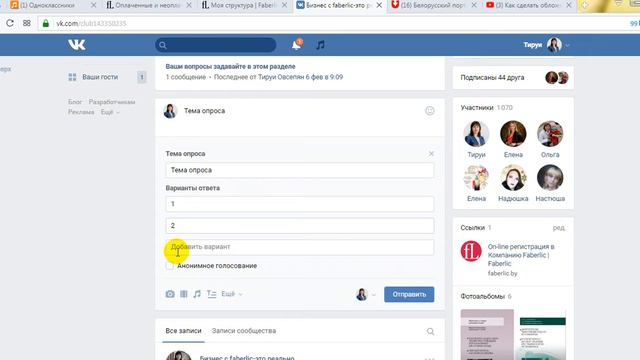
Task: Open member Тируи's avatar
Action: 476,133
